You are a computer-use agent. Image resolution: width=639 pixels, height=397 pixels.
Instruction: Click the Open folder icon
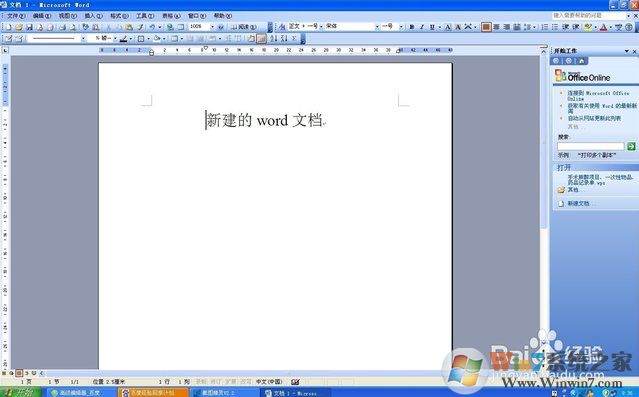[x=19, y=27]
